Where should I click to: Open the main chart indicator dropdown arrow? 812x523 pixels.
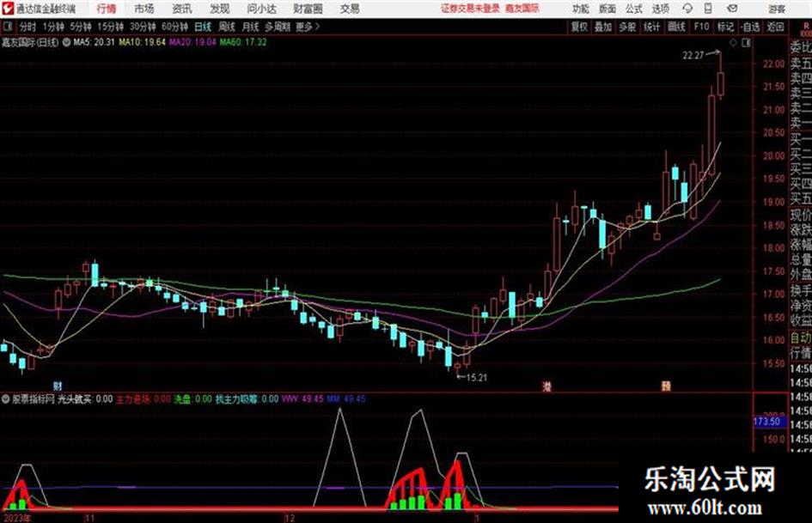[66, 42]
